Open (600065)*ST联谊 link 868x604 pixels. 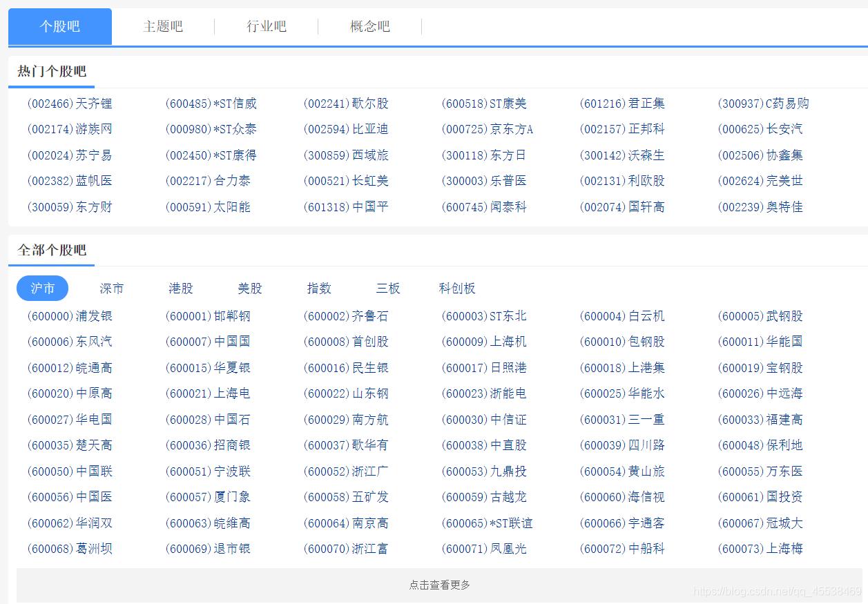click(488, 523)
